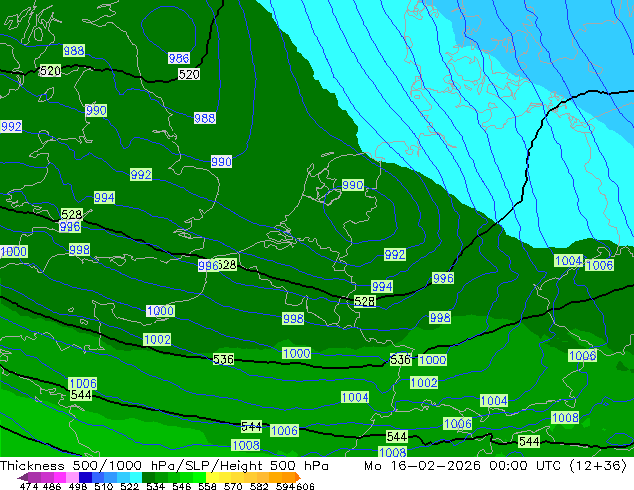Click the purple arrow start of legend
Image resolution: width=634 pixels, height=490 pixels.
(x=23, y=478)
